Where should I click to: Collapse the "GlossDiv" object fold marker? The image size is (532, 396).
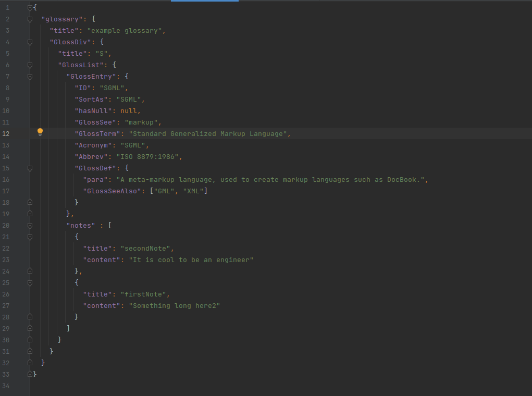[x=30, y=42]
